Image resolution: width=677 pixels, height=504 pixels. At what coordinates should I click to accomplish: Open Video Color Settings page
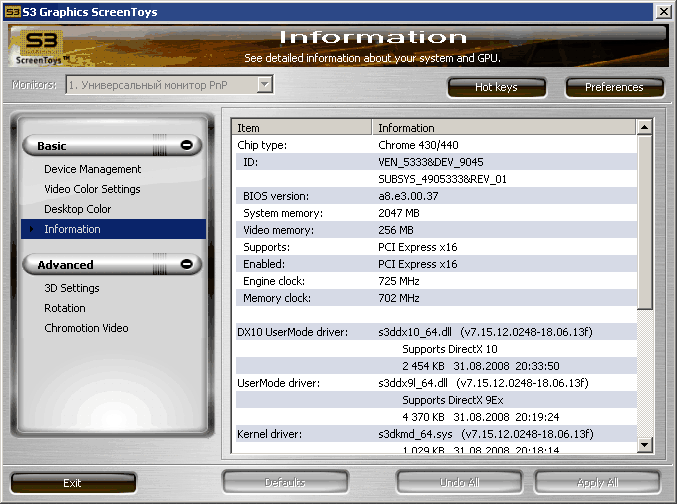tap(92, 189)
